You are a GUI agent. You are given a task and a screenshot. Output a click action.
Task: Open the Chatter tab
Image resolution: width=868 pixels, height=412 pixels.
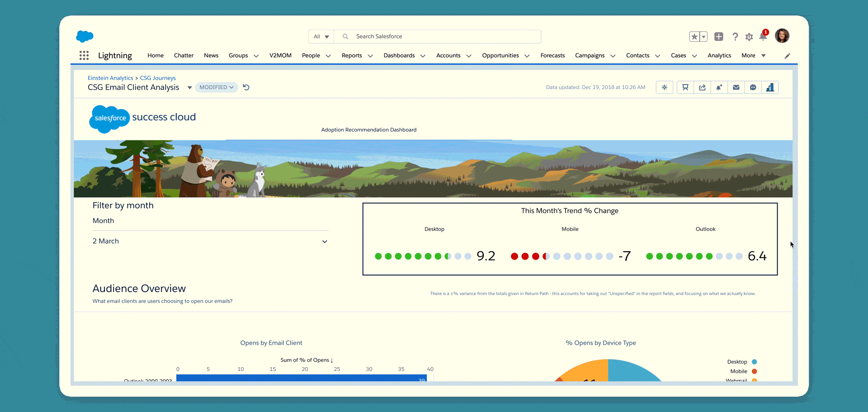click(184, 56)
